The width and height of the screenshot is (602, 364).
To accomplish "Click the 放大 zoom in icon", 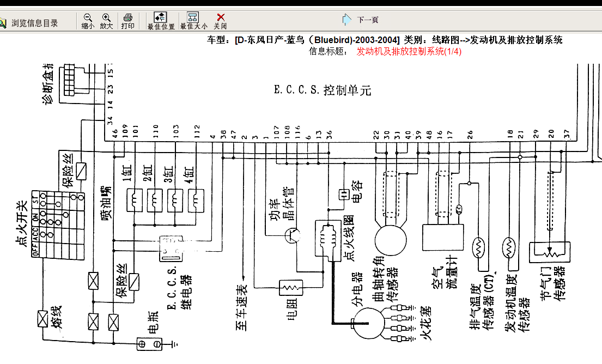I will point(106,17).
